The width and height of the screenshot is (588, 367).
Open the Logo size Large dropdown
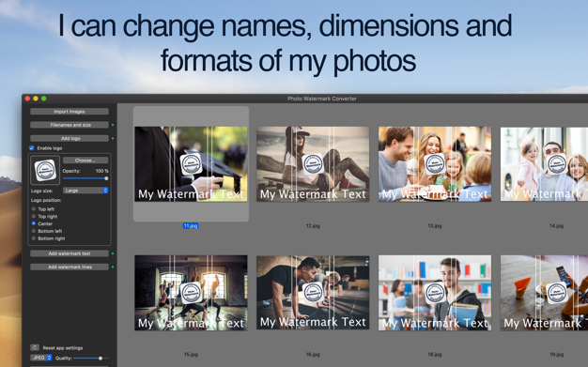(85, 191)
